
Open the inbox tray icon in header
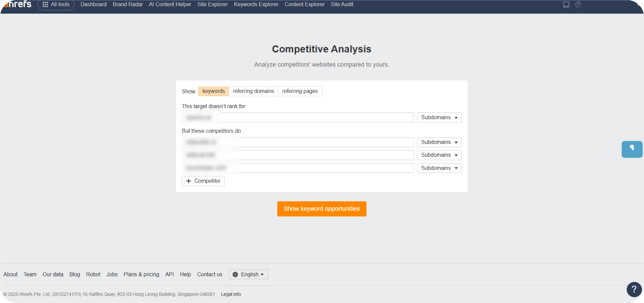tap(566, 5)
